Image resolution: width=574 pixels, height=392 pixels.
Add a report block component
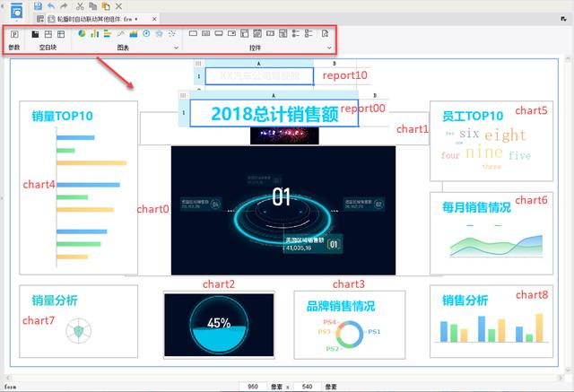point(61,34)
